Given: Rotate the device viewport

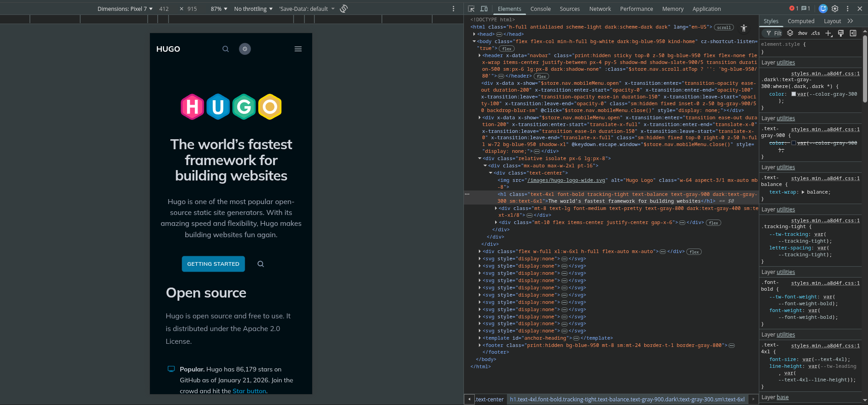Looking at the screenshot, I should [344, 9].
